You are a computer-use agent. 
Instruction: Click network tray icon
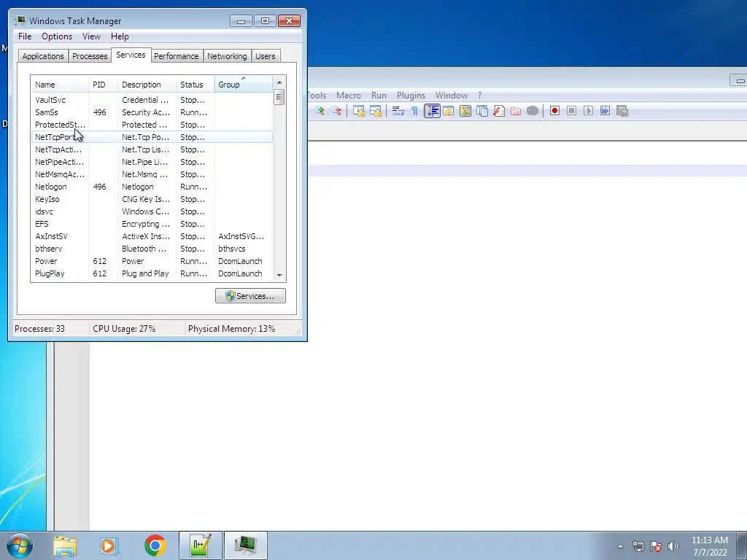(x=638, y=546)
